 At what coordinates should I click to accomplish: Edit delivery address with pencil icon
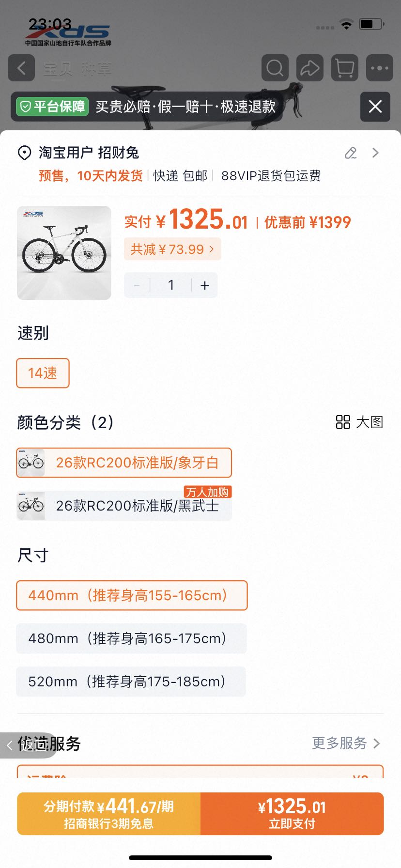click(x=351, y=153)
